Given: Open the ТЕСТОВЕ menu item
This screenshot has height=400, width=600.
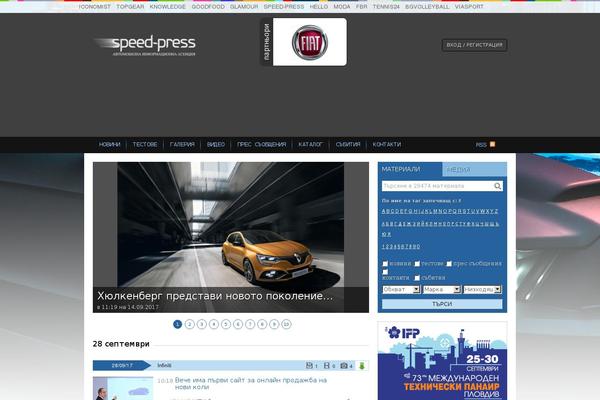Looking at the screenshot, I should pyautogui.click(x=145, y=144).
